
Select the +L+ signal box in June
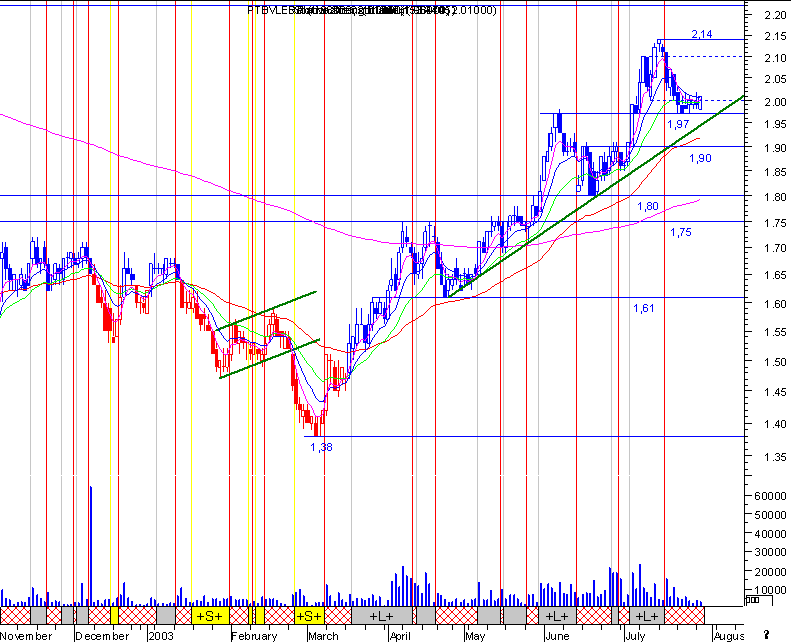557,616
